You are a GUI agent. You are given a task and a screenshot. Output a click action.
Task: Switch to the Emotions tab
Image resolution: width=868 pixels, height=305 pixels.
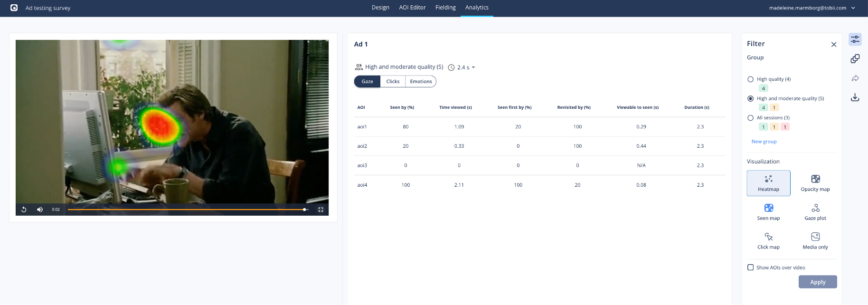coord(421,82)
